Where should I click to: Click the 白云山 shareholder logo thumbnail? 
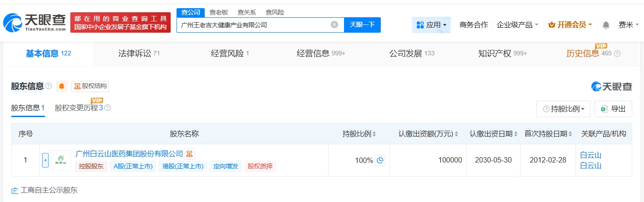[61, 160]
